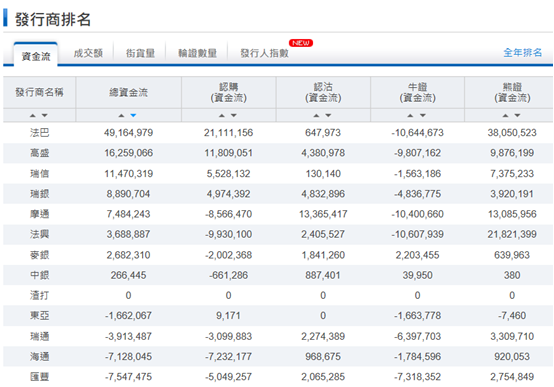Click bear value 380 in 中銀 row

coord(512,275)
